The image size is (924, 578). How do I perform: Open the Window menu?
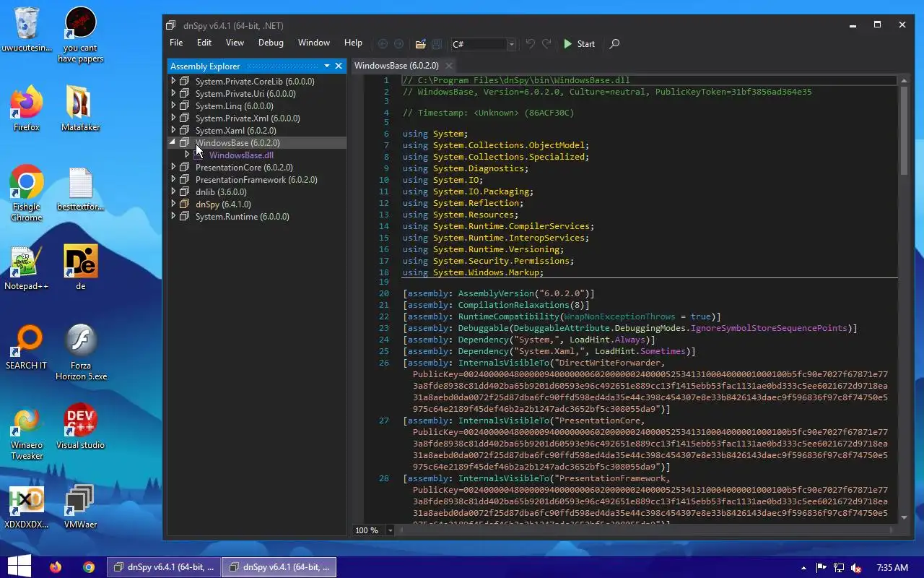[314, 43]
